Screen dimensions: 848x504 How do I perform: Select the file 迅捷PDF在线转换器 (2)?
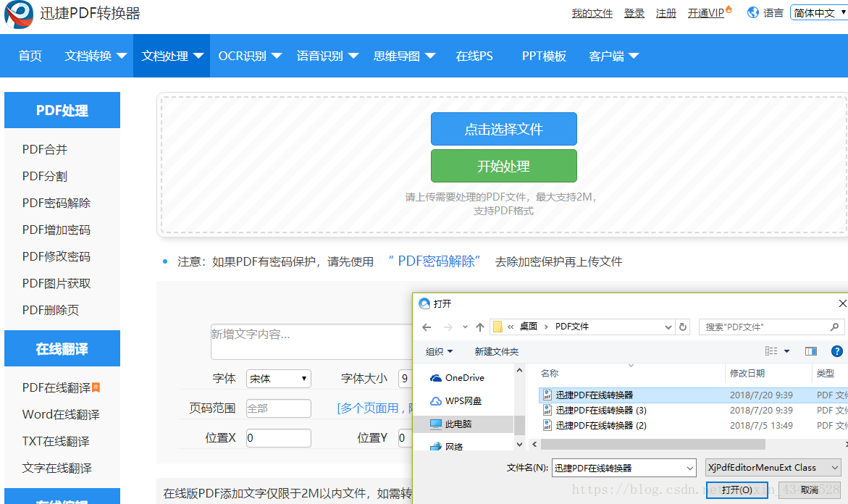point(601,426)
